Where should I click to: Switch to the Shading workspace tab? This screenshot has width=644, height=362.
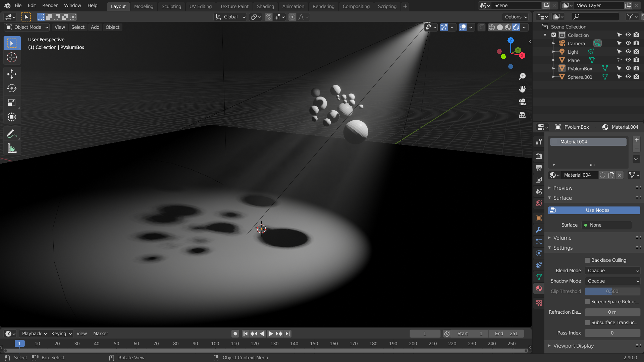click(265, 6)
